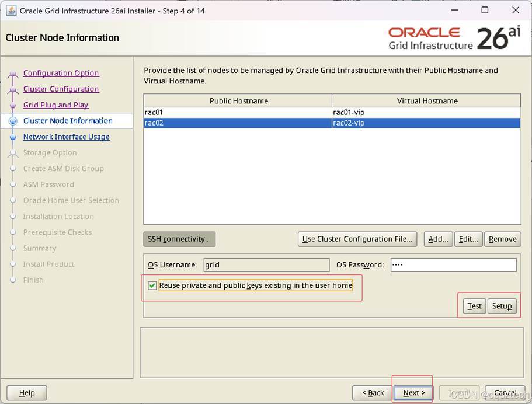Image resolution: width=532 pixels, height=404 pixels.
Task: Minimize the installer window
Action: pos(455,11)
